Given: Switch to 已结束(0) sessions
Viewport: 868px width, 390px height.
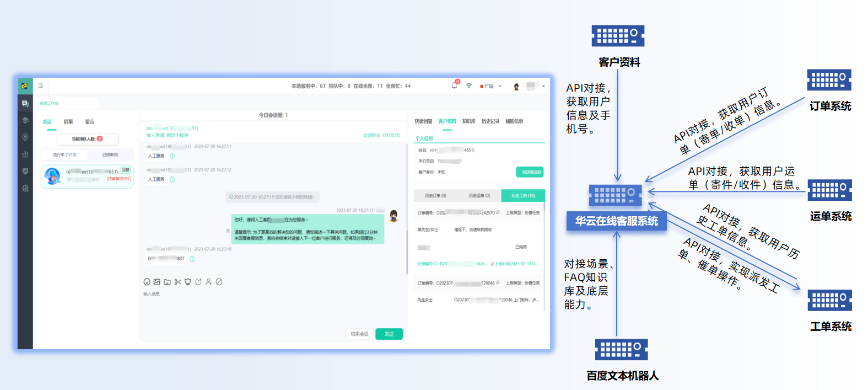Looking at the screenshot, I should tap(110, 155).
